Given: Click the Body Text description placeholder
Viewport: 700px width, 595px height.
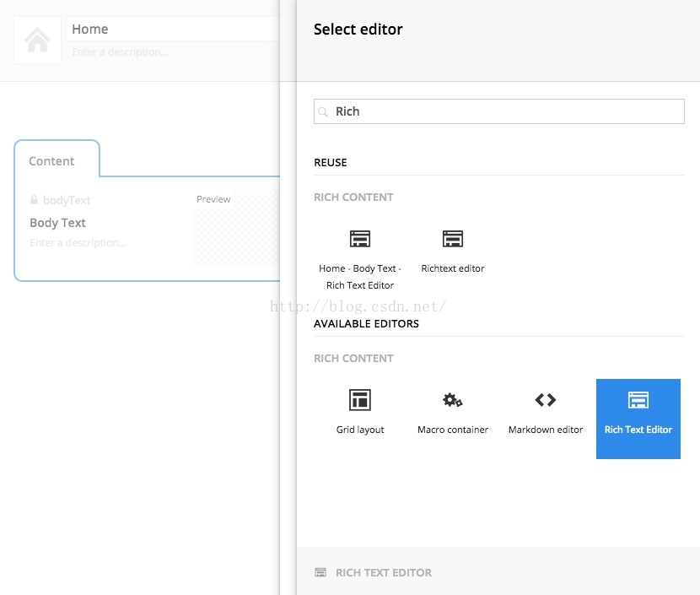Looking at the screenshot, I should click(x=78, y=242).
